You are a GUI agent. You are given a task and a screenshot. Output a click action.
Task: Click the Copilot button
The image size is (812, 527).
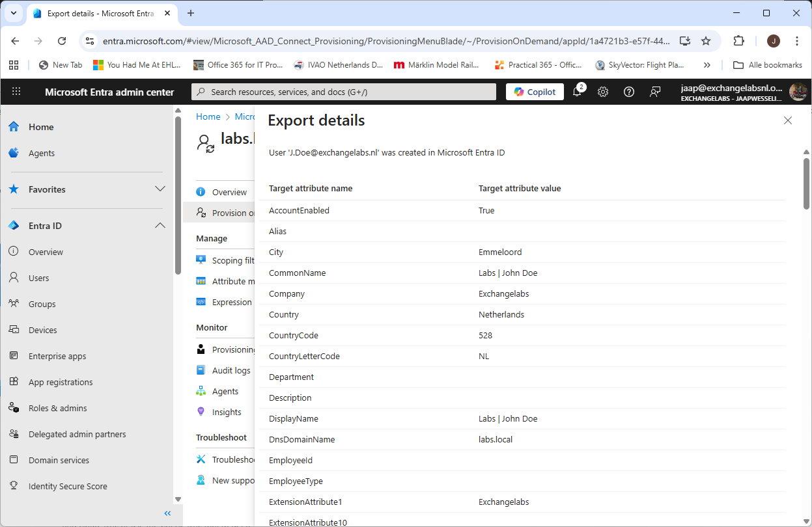click(x=535, y=92)
